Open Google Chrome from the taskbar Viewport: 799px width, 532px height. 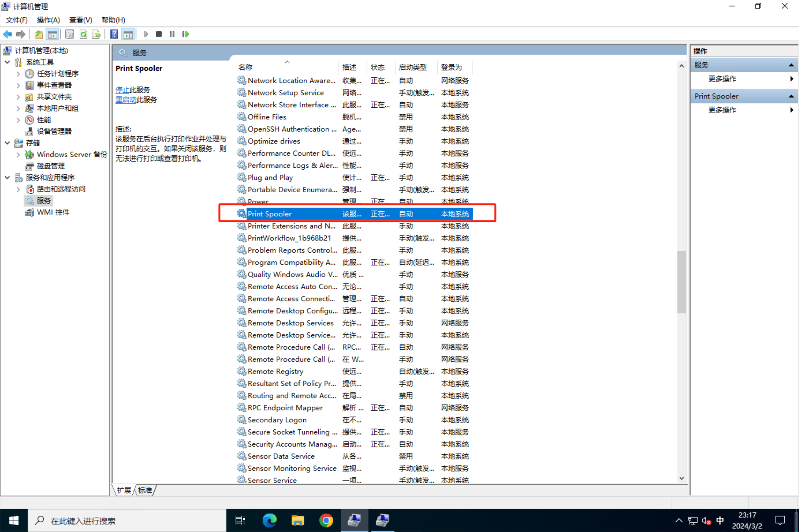(326, 520)
